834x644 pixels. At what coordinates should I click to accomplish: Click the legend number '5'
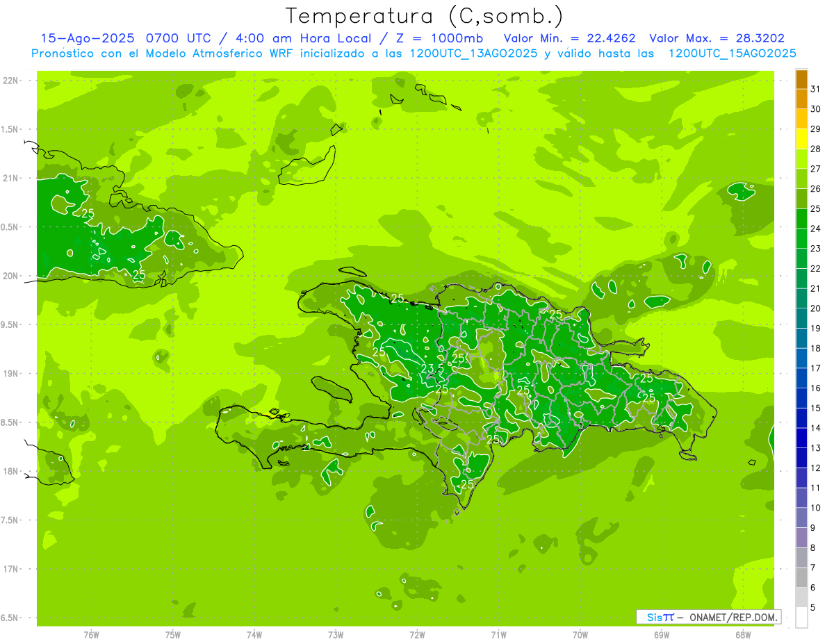(x=813, y=608)
